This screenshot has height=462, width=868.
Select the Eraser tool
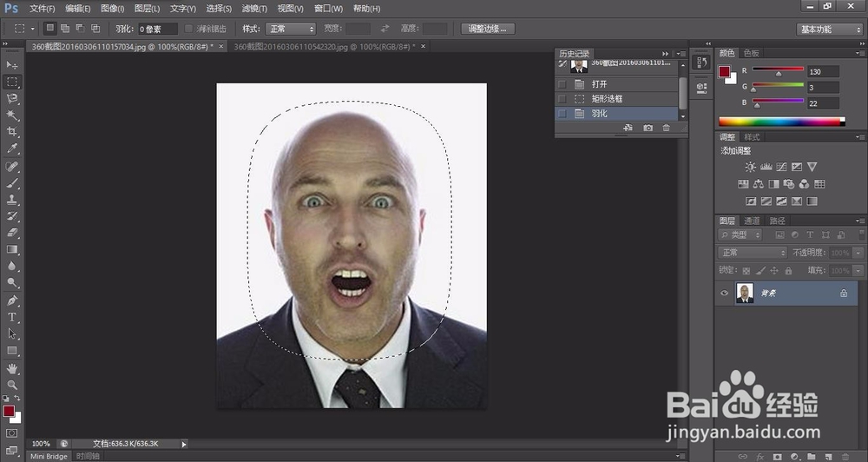click(x=11, y=233)
